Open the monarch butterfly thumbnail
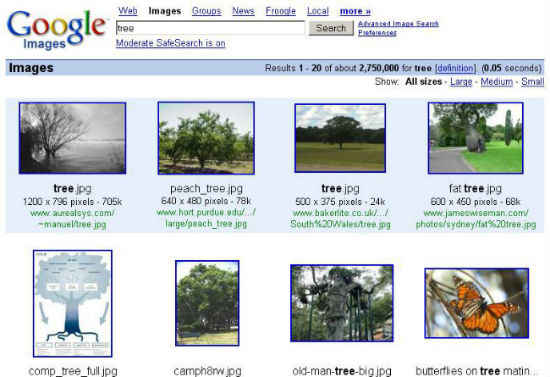The height and width of the screenshot is (377, 550). click(477, 303)
